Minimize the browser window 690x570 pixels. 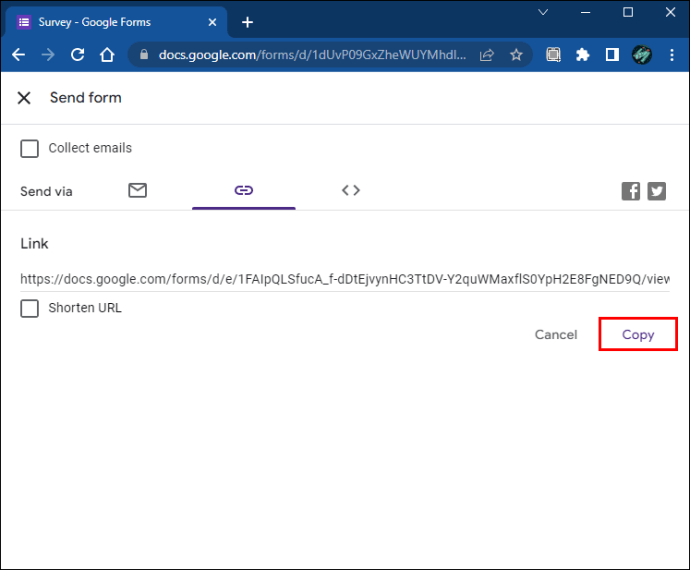tap(585, 12)
